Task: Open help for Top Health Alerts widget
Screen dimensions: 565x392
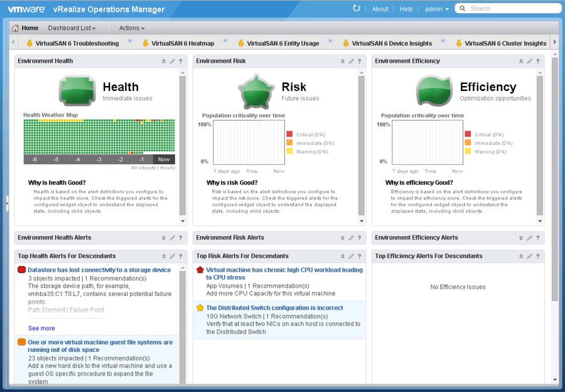Action: coord(181,257)
